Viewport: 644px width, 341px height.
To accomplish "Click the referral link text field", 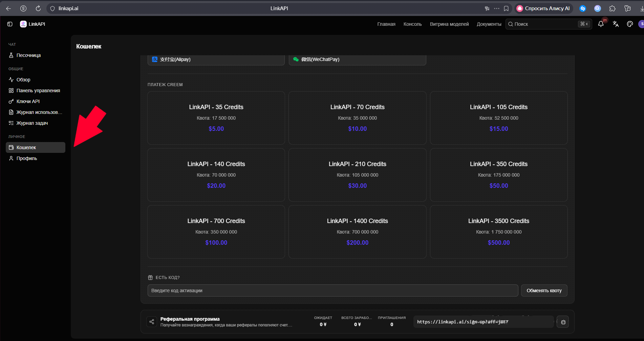I will 484,322.
